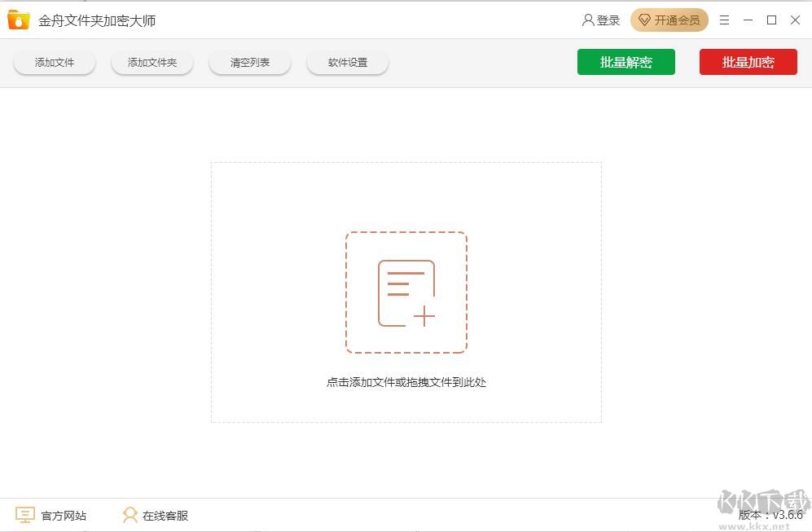This screenshot has height=532, width=812.
Task: Click the green 批量解密 batch decrypt button
Action: [625, 61]
